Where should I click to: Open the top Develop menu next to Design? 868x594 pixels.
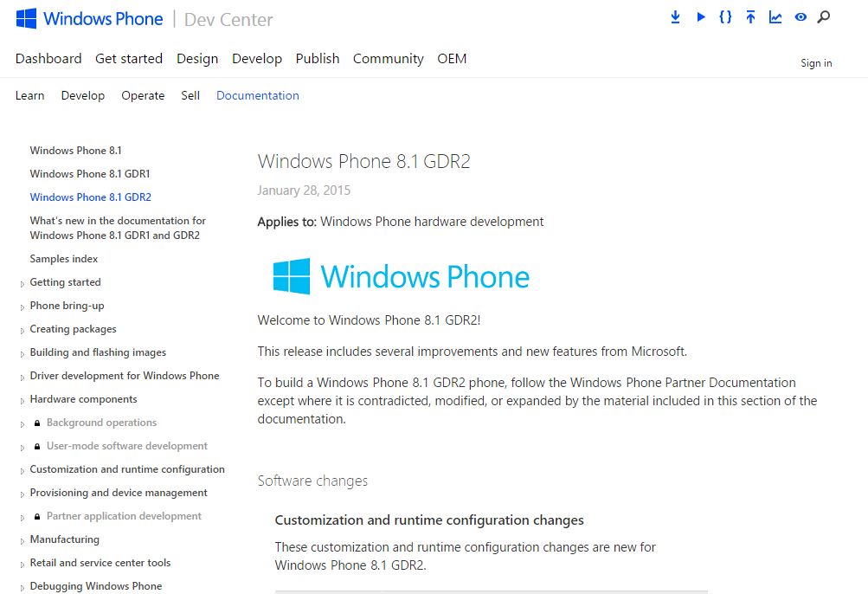pyautogui.click(x=257, y=59)
